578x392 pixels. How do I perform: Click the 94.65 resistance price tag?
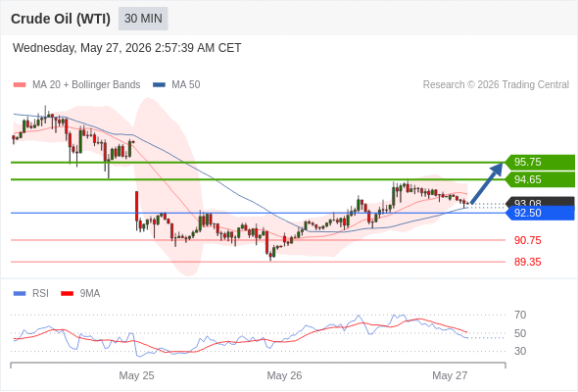[540, 179]
